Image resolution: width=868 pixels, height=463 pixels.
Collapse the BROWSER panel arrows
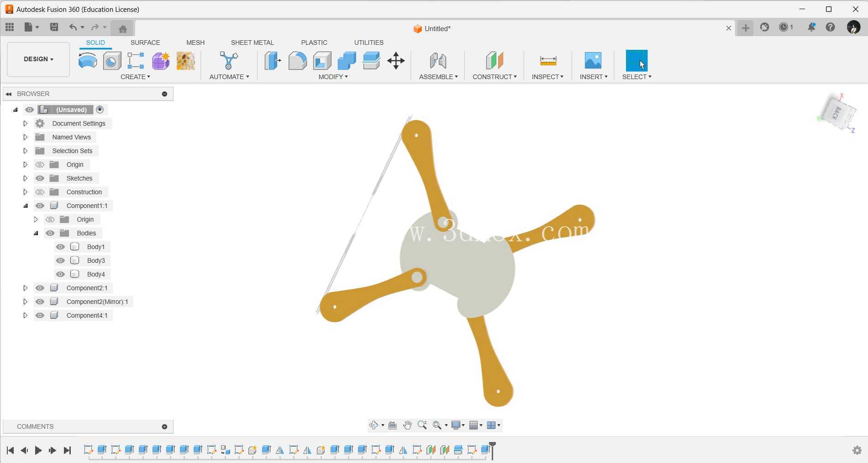9,94
